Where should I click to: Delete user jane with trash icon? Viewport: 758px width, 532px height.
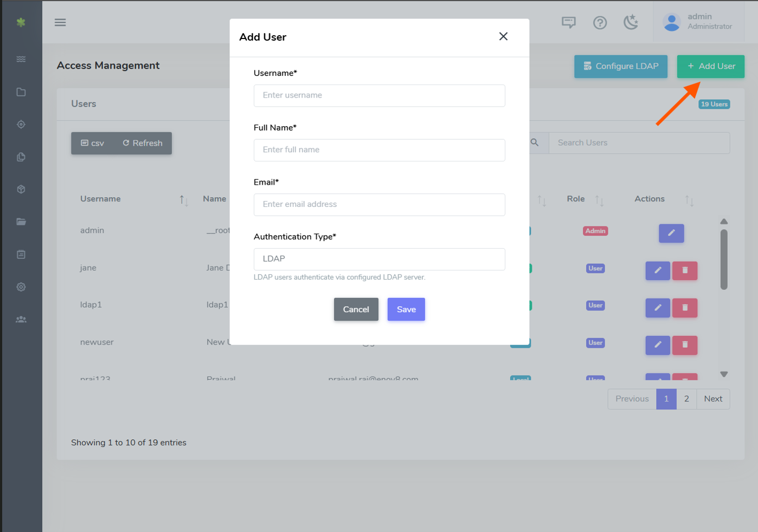[685, 270]
